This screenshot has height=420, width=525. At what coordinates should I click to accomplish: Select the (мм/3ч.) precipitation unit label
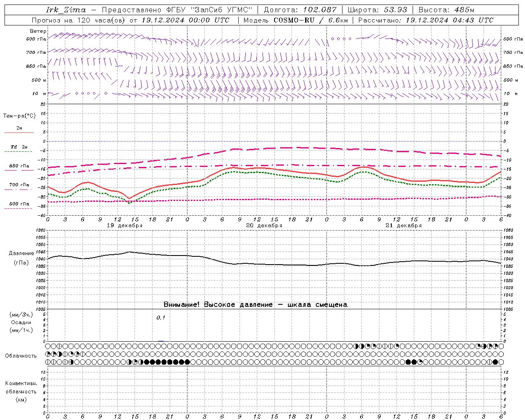(21, 315)
